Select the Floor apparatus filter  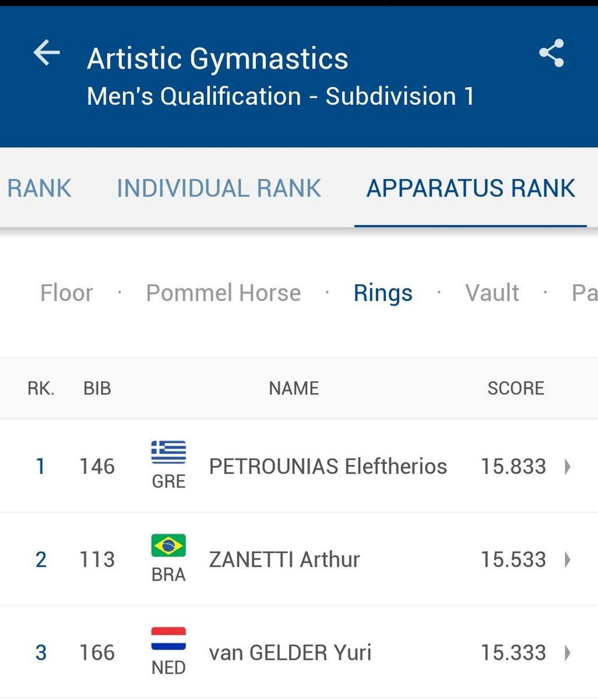click(x=67, y=293)
